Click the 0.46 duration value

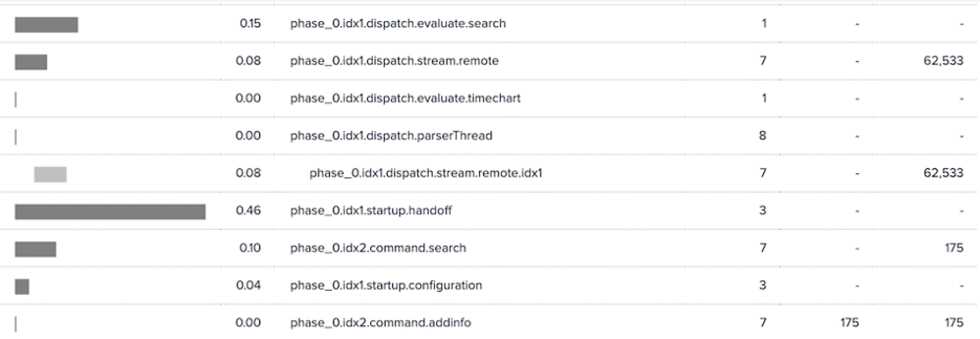248,210
